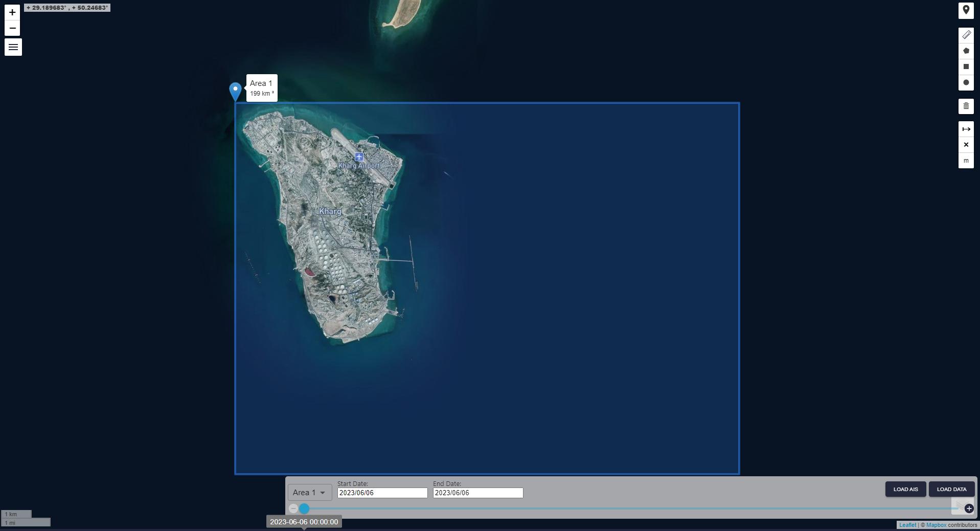Start distance measurement with arrow icon

pos(966,129)
